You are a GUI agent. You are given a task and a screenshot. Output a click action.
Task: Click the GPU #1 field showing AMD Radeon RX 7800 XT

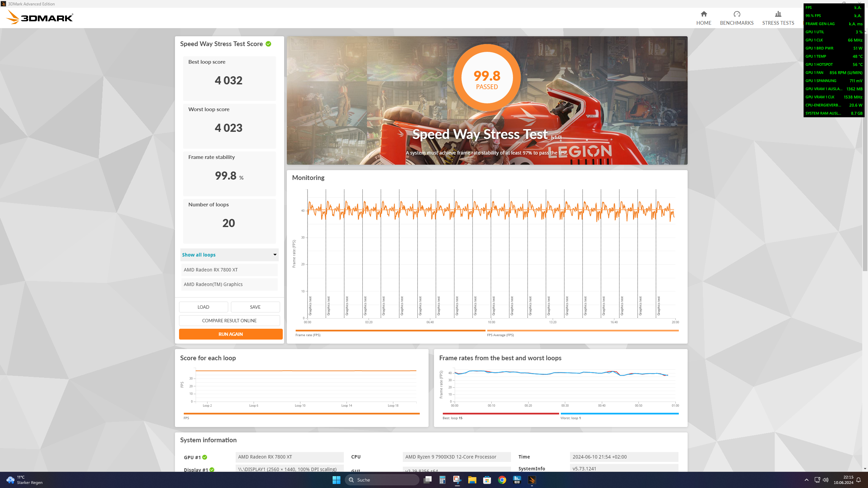(290, 457)
